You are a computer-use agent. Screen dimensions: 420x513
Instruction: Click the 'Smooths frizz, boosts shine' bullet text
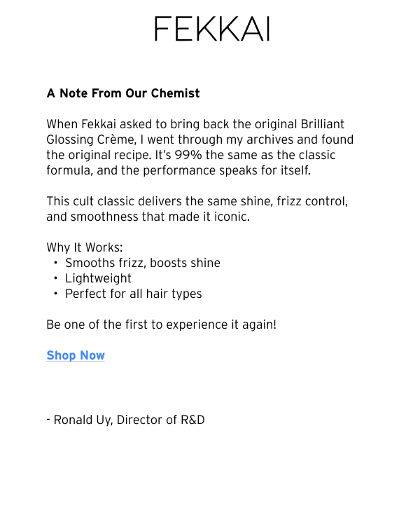143,263
